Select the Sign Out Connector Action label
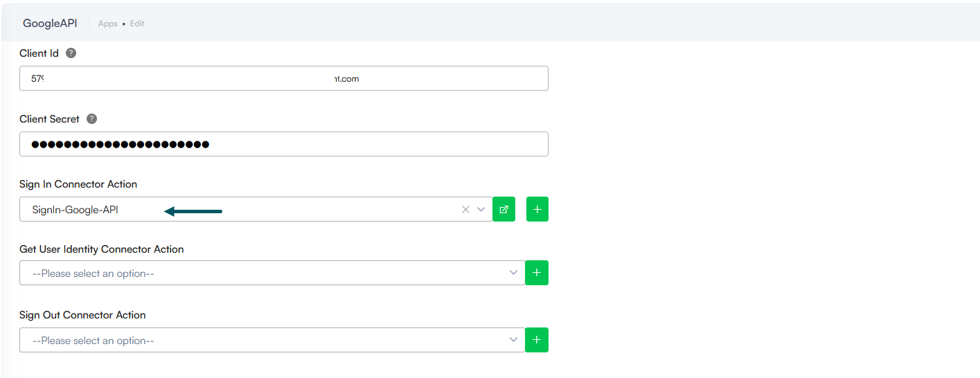980x378 pixels. pos(82,315)
